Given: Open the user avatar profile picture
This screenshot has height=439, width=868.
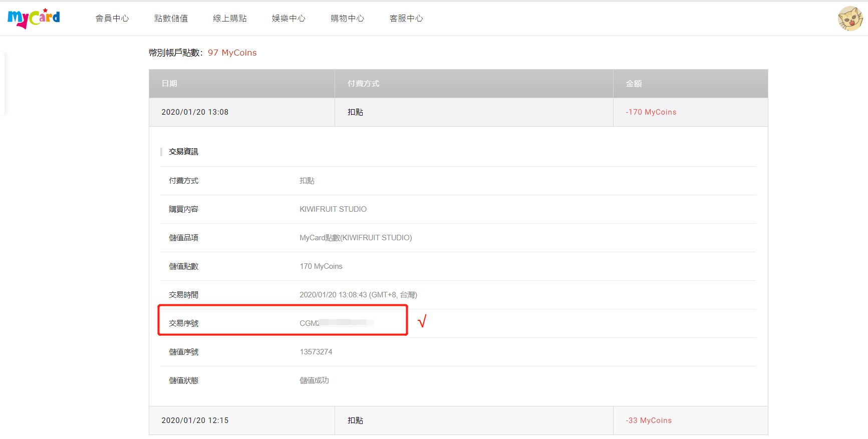Looking at the screenshot, I should [x=850, y=19].
